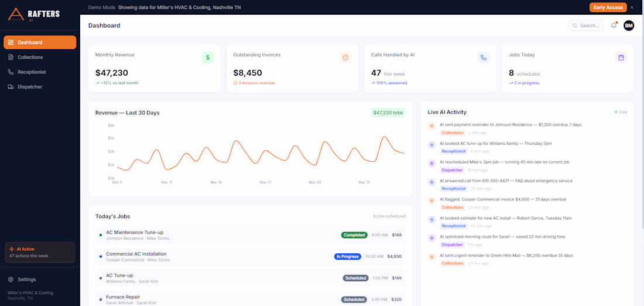Click the green dollar icon in Monthly Revenue

point(208,57)
